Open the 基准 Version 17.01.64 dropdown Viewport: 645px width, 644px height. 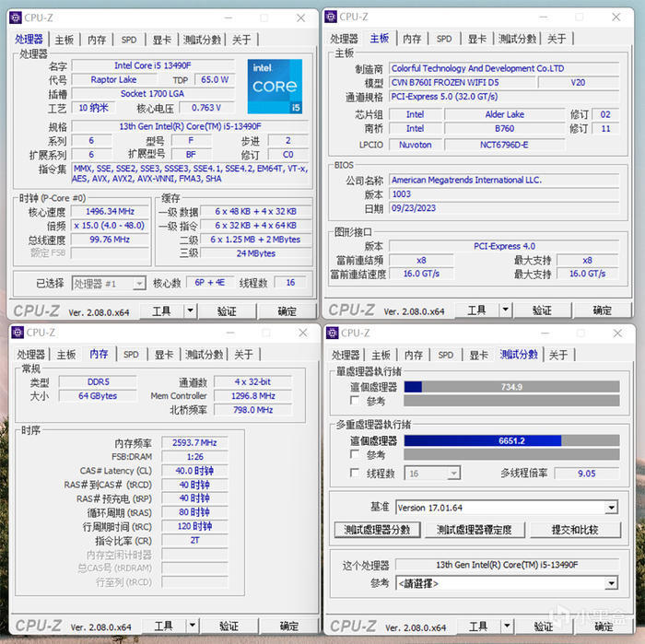tap(611, 508)
